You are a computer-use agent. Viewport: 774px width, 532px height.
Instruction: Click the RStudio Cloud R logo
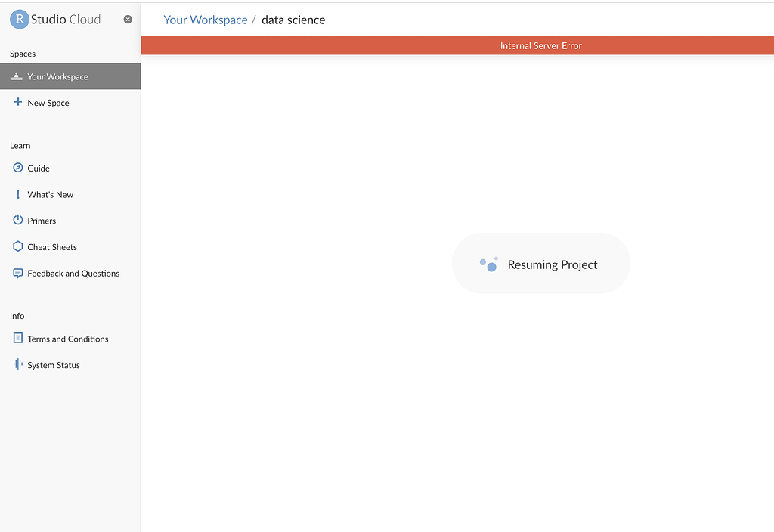19,19
